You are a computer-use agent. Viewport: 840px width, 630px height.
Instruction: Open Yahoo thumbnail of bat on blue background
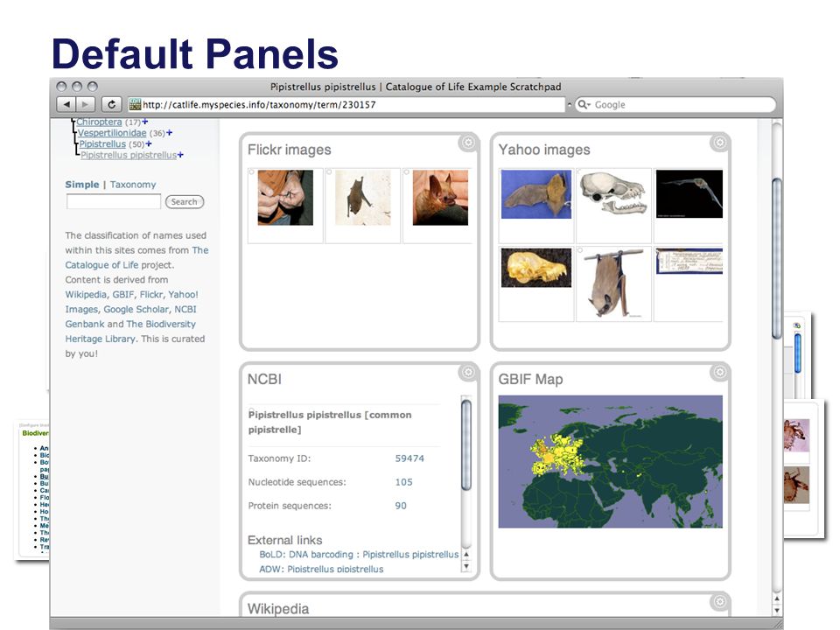pos(536,194)
